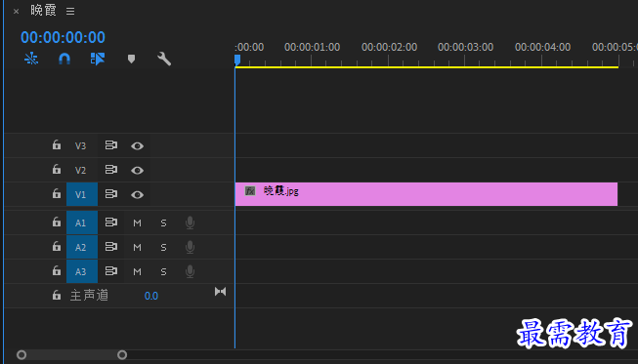Add a marker with the marker icon
This screenshot has height=364, width=638.
pyautogui.click(x=131, y=59)
